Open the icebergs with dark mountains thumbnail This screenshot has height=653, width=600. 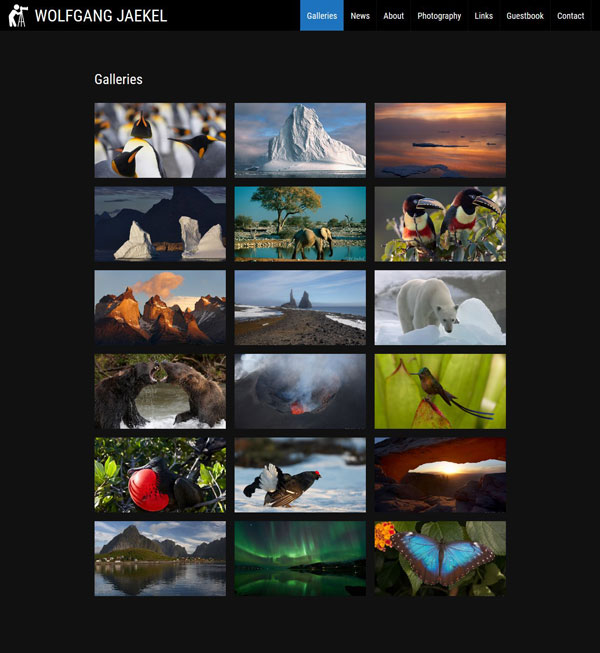160,224
